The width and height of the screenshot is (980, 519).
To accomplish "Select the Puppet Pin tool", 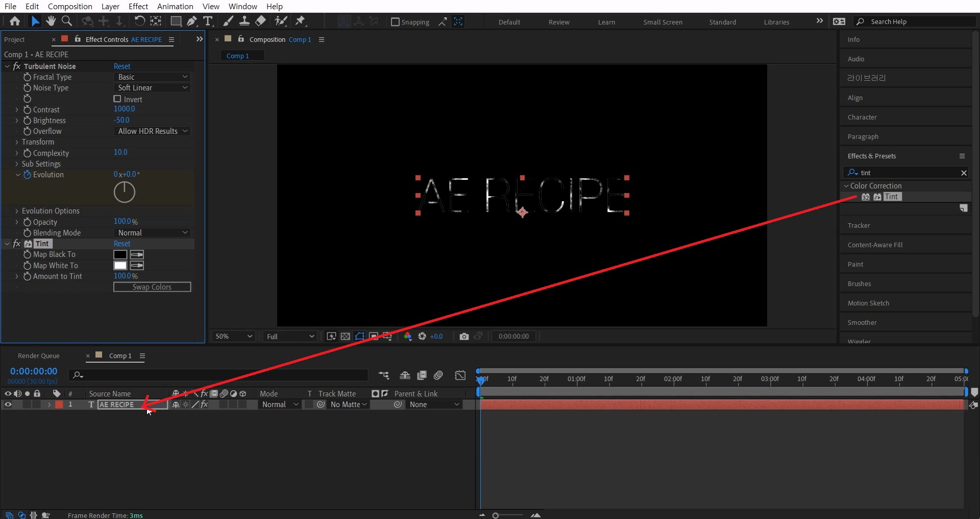I will (x=300, y=21).
